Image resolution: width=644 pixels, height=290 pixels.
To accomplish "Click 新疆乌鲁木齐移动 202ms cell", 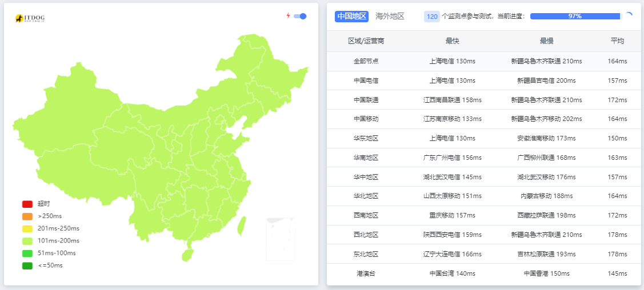I will click(x=546, y=119).
